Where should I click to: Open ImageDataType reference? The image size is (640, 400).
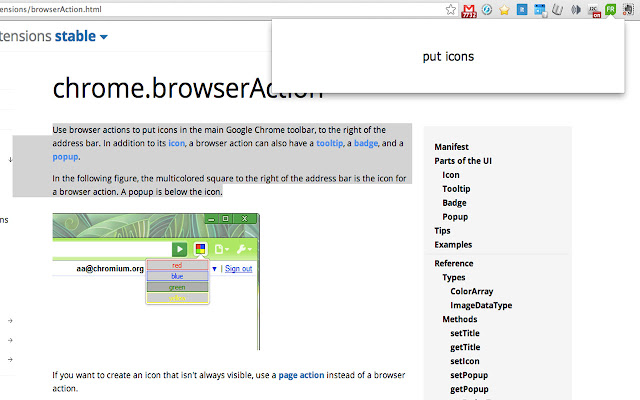pos(481,305)
